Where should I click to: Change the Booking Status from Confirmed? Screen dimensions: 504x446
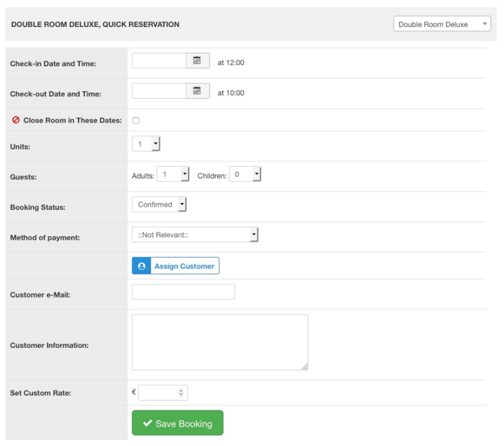(159, 205)
